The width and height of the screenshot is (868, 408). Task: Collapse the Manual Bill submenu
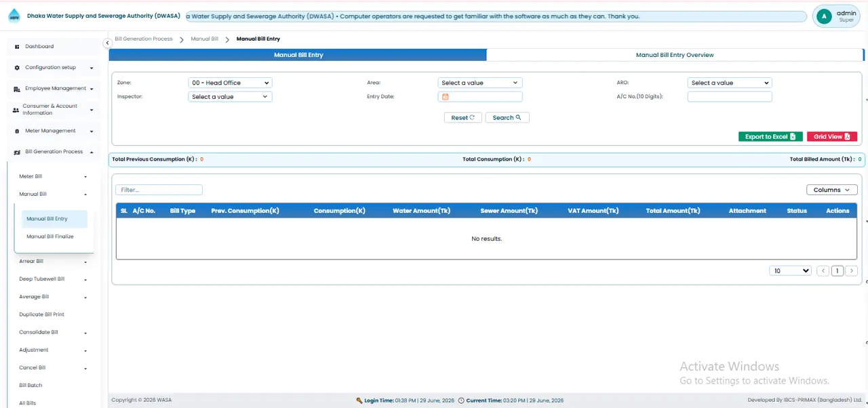coord(85,195)
